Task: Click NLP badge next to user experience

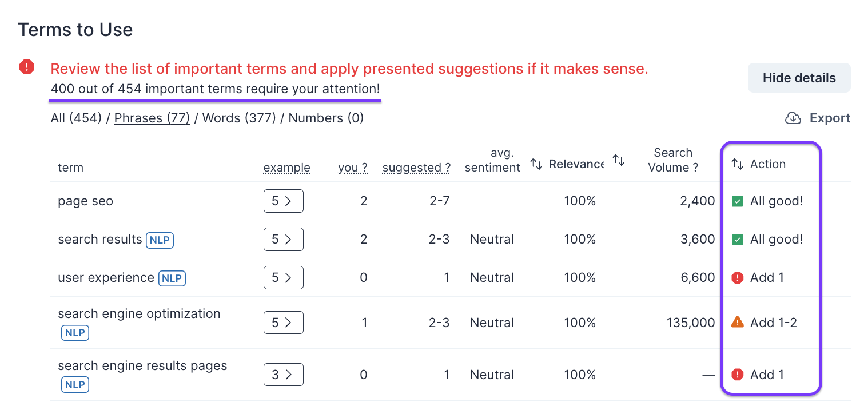Action: 172,278
